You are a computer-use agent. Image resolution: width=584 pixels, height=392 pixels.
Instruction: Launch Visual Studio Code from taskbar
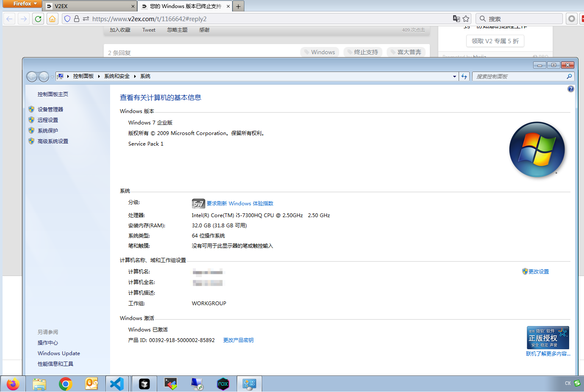coord(117,384)
